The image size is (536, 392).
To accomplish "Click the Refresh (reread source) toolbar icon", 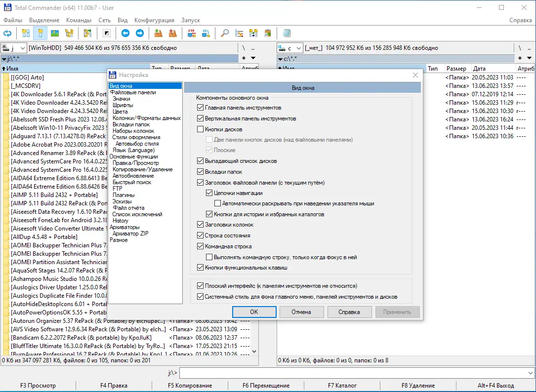I will point(7,33).
